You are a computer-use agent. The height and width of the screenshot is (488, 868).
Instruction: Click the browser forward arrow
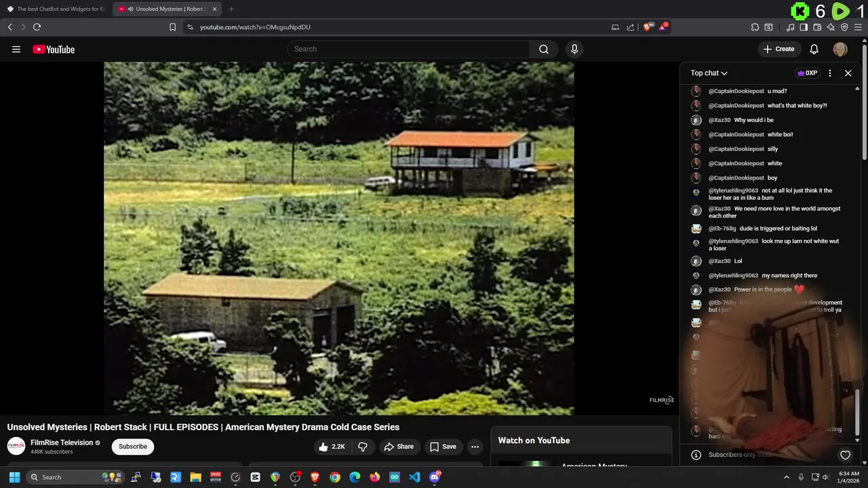point(23,27)
